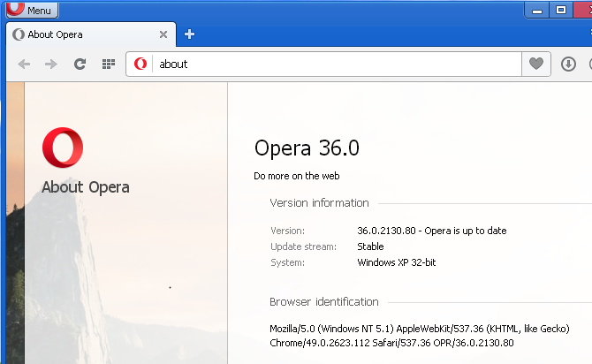Bookmark this page with the heart icon
This screenshot has height=364, width=592.
tap(535, 64)
